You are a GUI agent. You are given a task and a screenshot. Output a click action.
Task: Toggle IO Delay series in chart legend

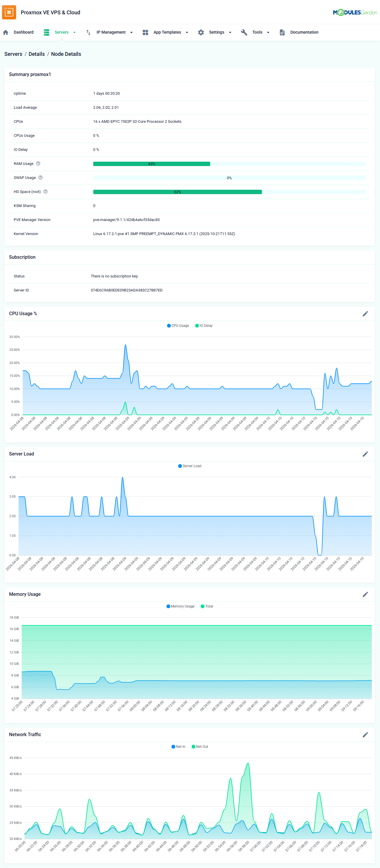coord(204,325)
